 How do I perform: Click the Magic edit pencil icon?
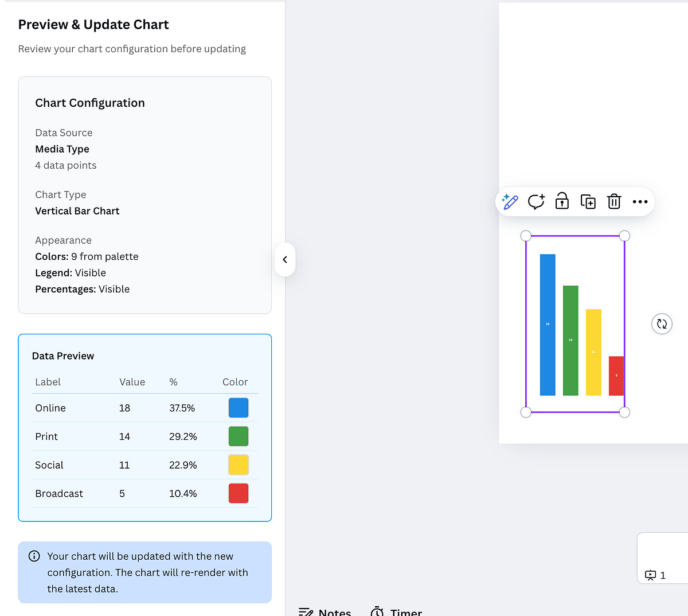click(510, 201)
